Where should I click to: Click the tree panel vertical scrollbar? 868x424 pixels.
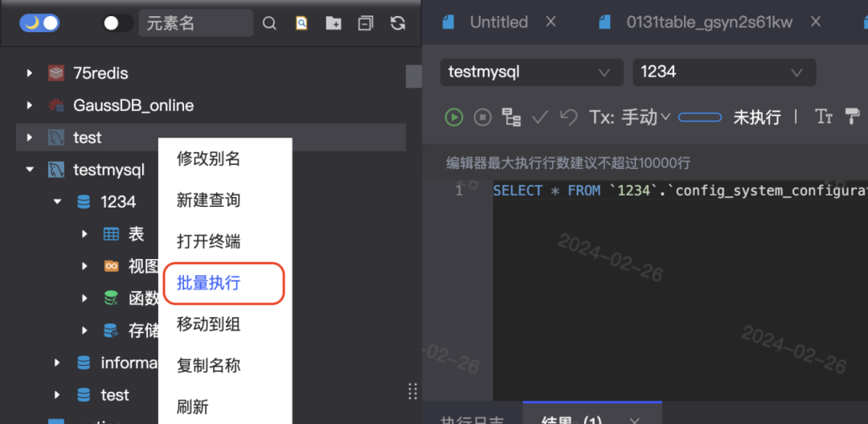[x=414, y=76]
